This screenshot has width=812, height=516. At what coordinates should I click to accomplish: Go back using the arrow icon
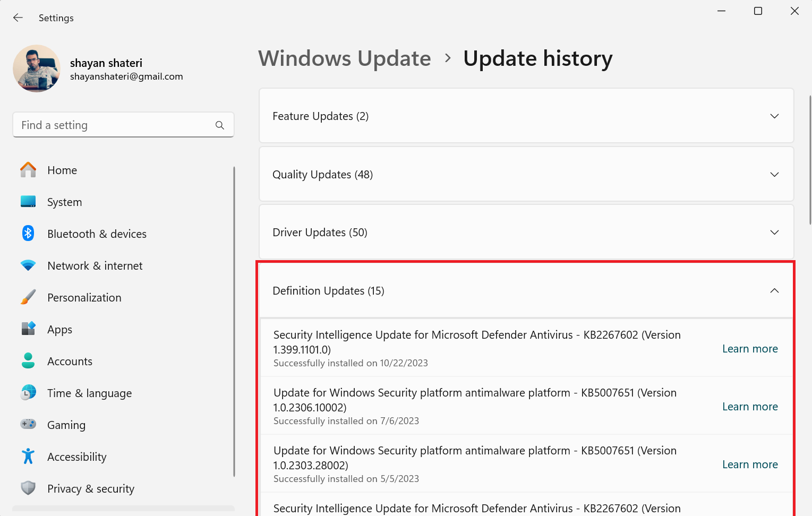(18, 18)
